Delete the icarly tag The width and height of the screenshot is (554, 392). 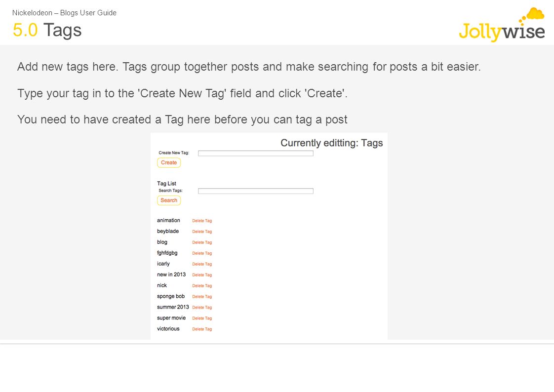[x=202, y=264]
